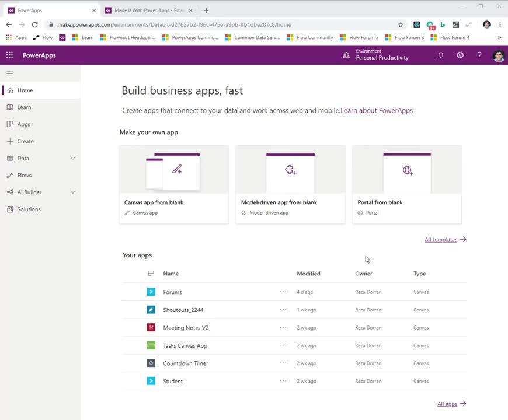Switch to Made It With Power Apps tab
The width and height of the screenshot is (508, 420).
coord(149,10)
